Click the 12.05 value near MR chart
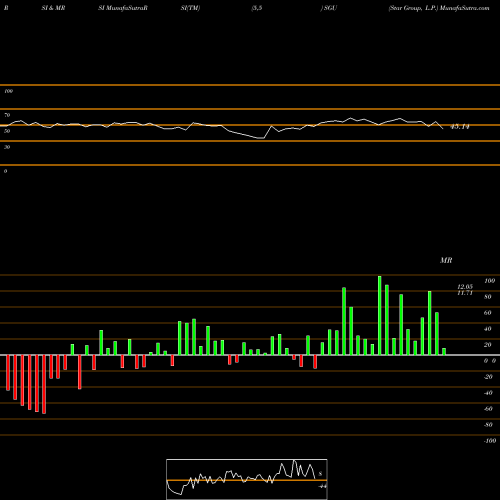 (465, 287)
